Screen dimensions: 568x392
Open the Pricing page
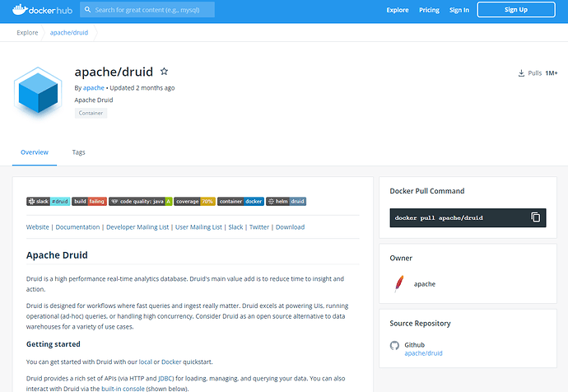(429, 10)
